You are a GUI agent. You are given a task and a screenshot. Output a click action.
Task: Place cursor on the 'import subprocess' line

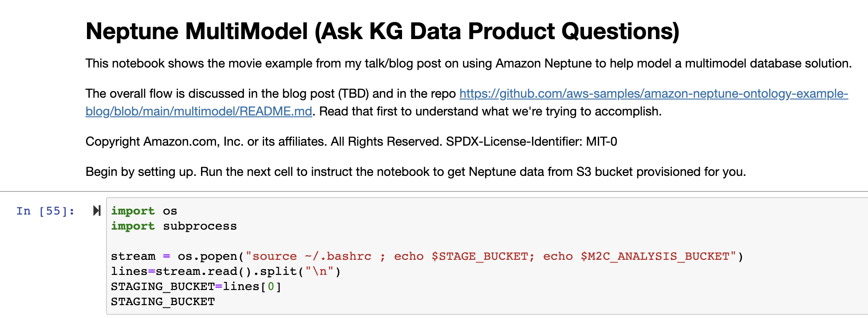pos(174,226)
